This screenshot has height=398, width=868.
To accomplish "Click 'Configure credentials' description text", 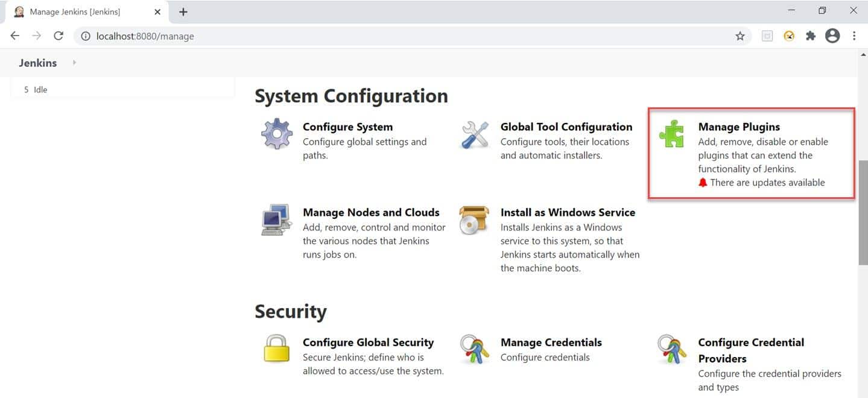I will coord(545,357).
